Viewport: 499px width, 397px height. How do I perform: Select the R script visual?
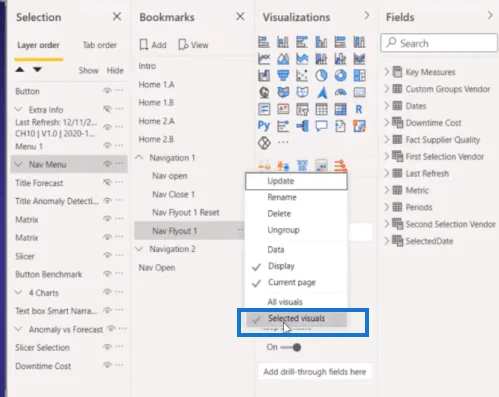[359, 109]
